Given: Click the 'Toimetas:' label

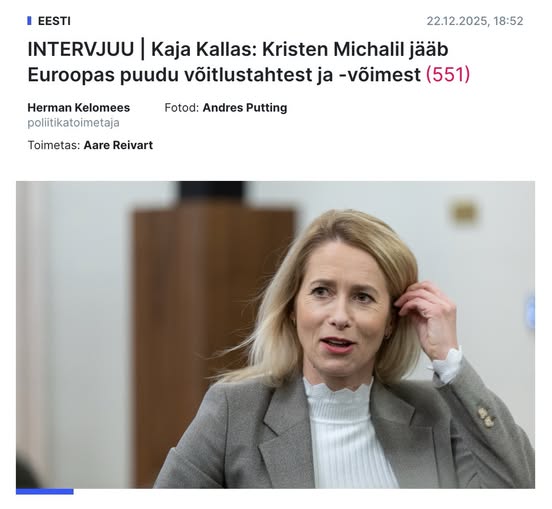Looking at the screenshot, I should point(54,145).
